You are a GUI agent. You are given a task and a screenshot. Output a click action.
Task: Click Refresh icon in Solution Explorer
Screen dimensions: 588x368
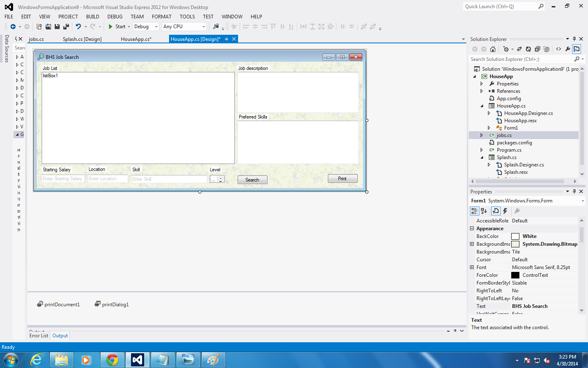[528, 49]
